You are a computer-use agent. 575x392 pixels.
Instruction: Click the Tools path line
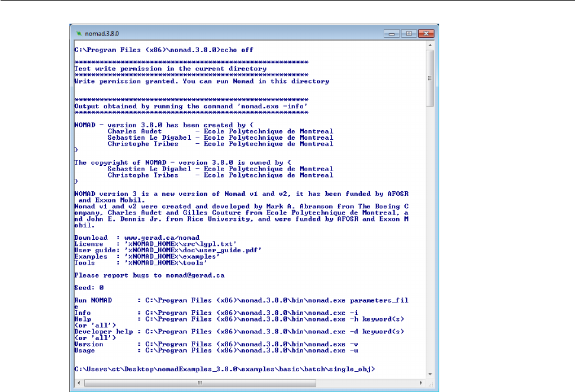[141, 262]
